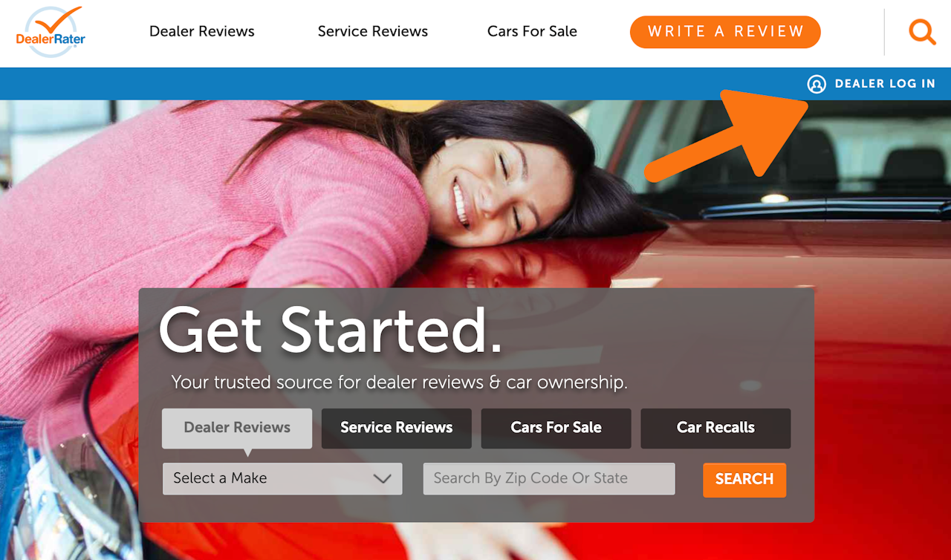This screenshot has height=560, width=951.
Task: Open Service Reviews in top navigation
Action: [373, 31]
